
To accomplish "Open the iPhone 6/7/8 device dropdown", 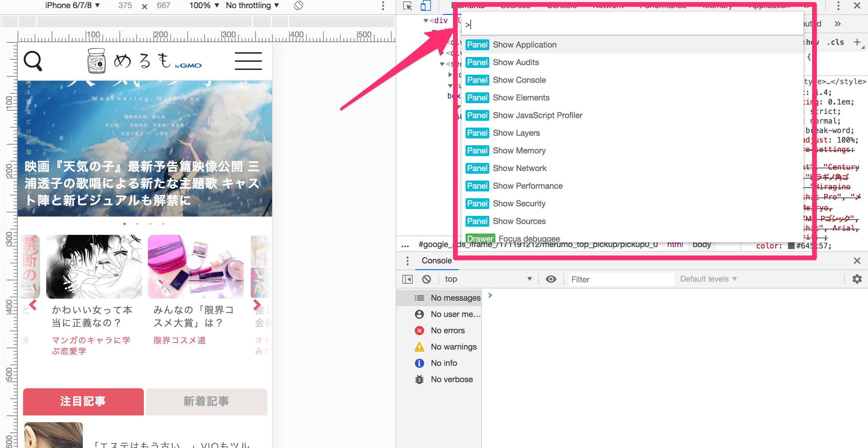I will pyautogui.click(x=72, y=5).
